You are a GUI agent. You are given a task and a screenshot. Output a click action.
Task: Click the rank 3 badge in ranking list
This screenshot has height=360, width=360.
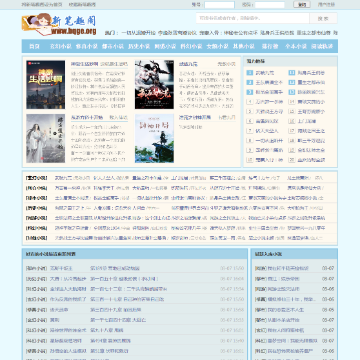250,92
